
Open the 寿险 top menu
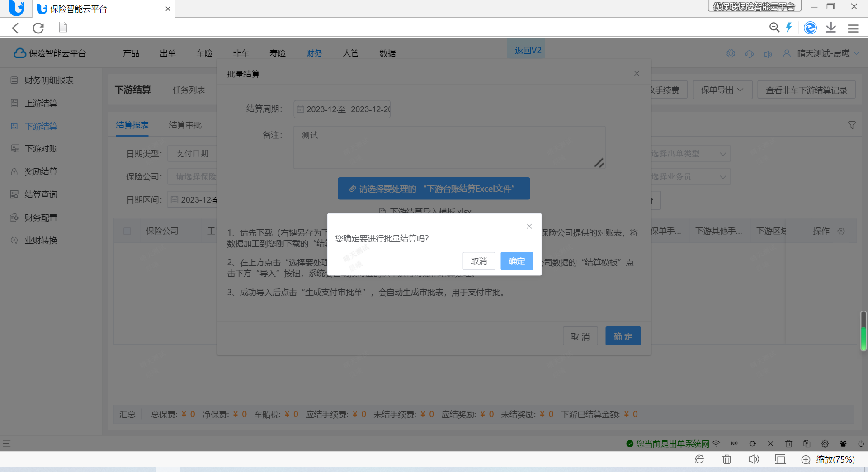coord(278,53)
